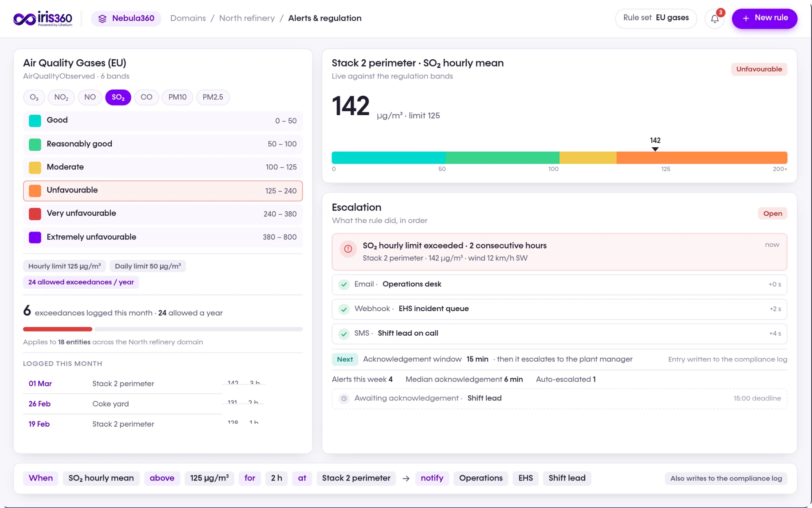Open the Nebula360 workspace chip
Viewport: 812px width, 508px height.
pyautogui.click(x=126, y=19)
